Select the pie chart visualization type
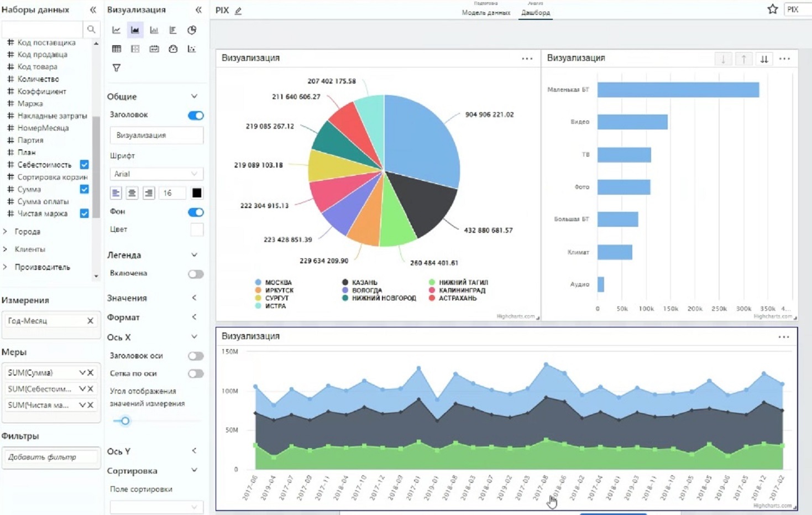 (192, 30)
